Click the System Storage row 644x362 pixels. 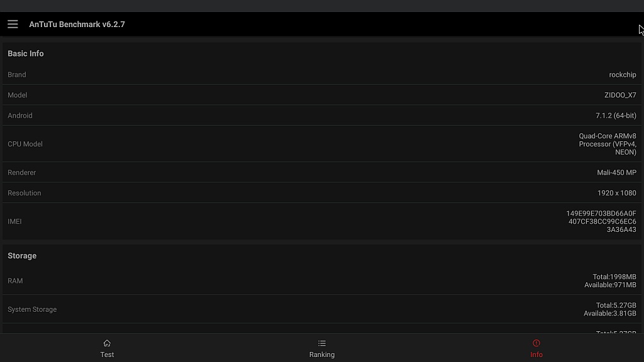tap(322, 309)
